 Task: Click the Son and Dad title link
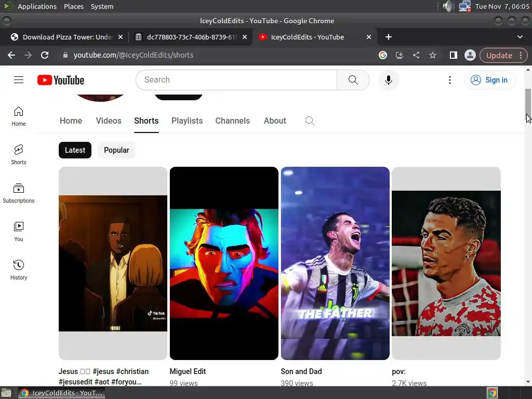301,371
